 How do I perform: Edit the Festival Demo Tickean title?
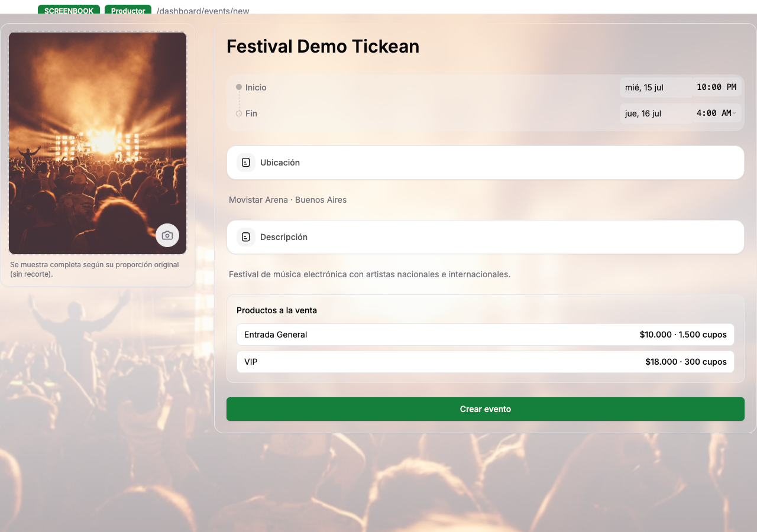tap(323, 46)
